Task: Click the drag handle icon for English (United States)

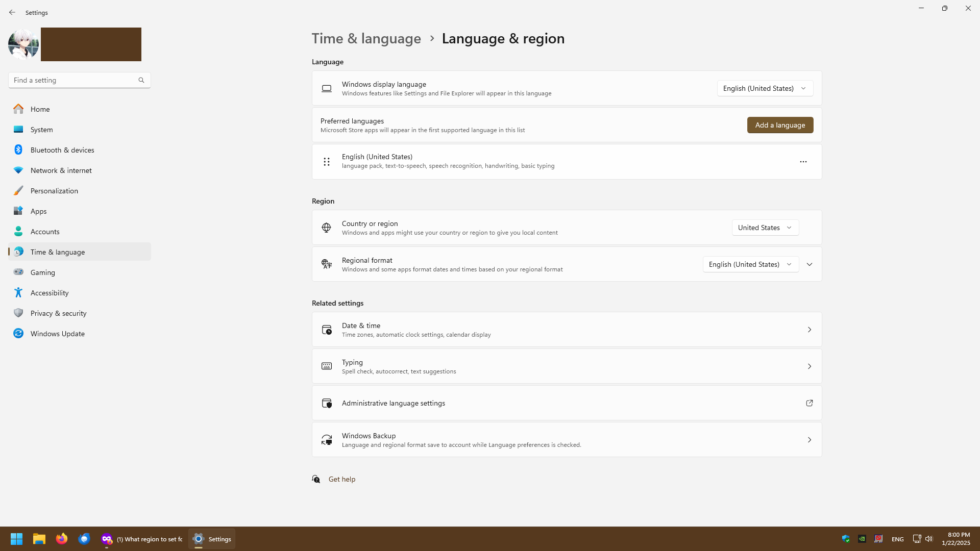Action: [x=327, y=162]
